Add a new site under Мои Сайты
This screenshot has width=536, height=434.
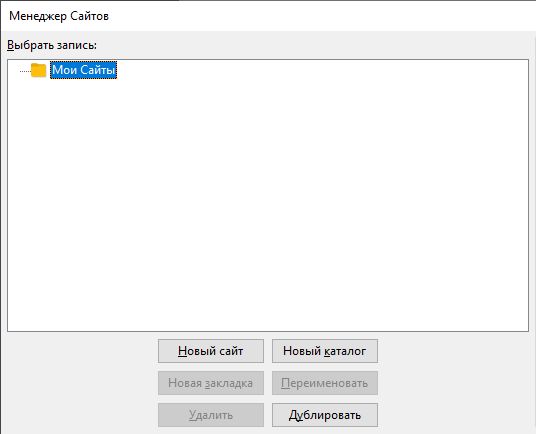click(211, 351)
